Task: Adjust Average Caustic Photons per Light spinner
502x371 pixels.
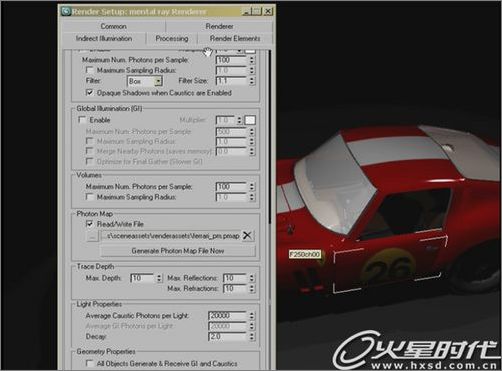Action: click(x=252, y=315)
